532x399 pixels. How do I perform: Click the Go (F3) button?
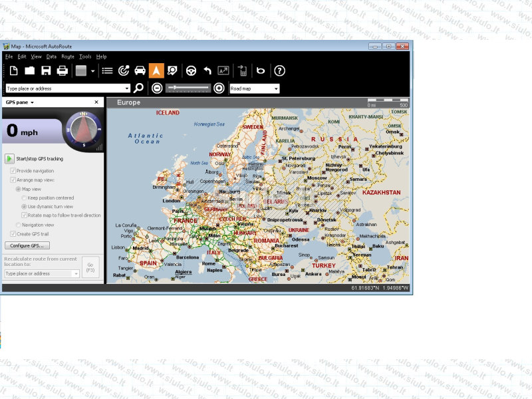tap(90, 267)
